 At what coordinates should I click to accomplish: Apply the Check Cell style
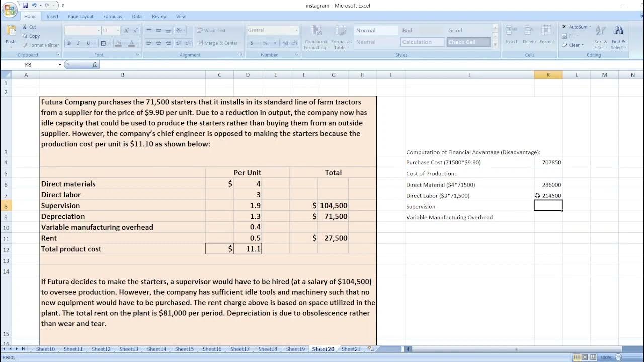click(468, 42)
